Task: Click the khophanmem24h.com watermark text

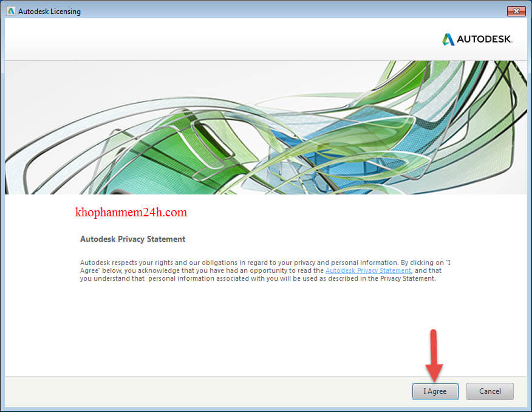Action: pyautogui.click(x=131, y=213)
